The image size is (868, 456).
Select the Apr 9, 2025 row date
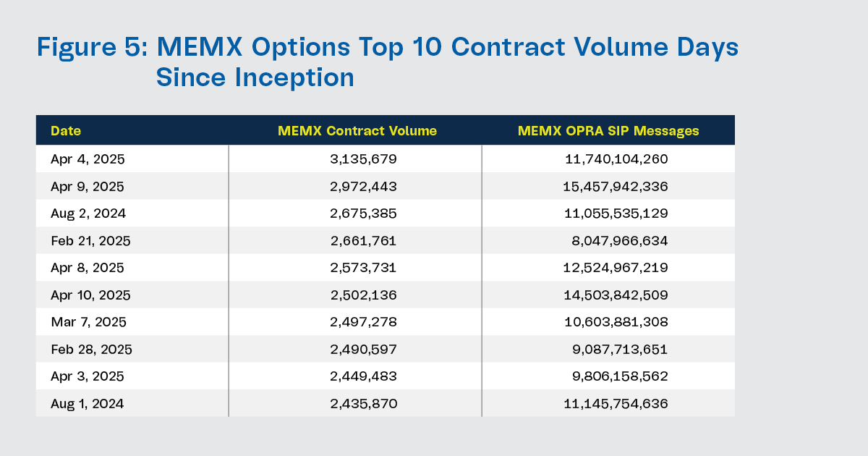(x=87, y=187)
